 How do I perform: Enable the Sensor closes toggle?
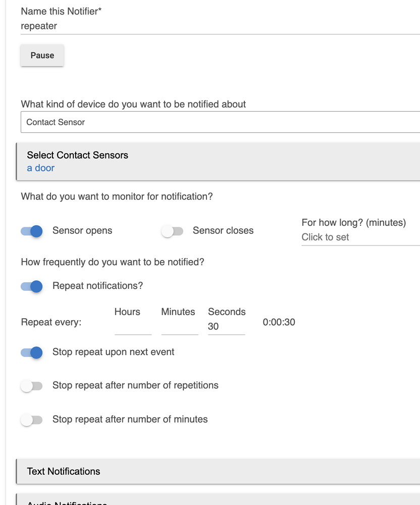(173, 231)
